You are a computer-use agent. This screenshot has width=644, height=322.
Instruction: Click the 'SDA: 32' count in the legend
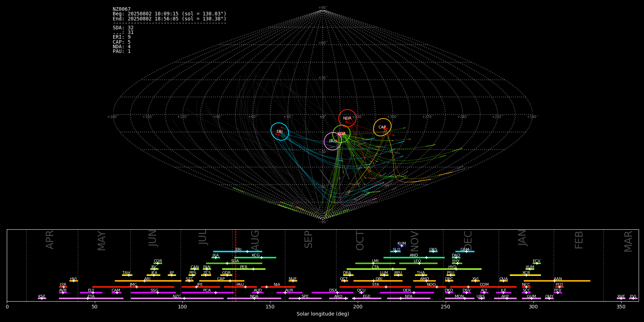coord(123,28)
